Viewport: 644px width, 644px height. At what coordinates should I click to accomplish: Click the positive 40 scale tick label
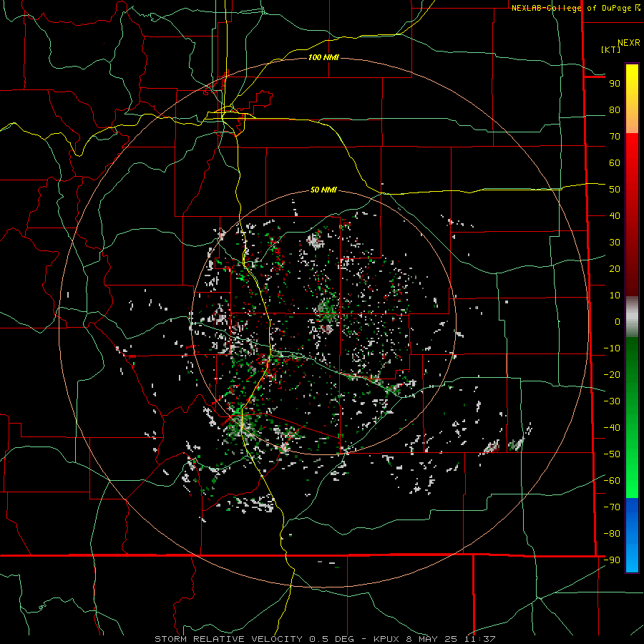[x=615, y=216]
